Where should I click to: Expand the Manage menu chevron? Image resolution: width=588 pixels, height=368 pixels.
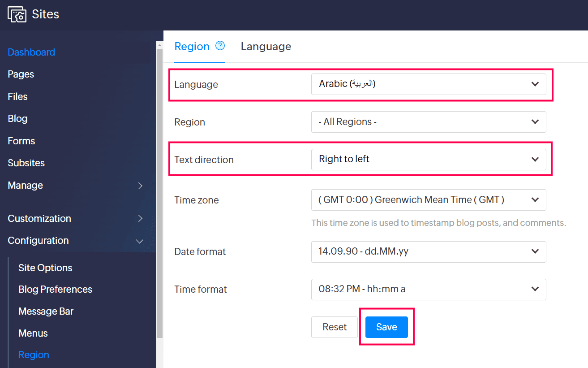pos(140,186)
